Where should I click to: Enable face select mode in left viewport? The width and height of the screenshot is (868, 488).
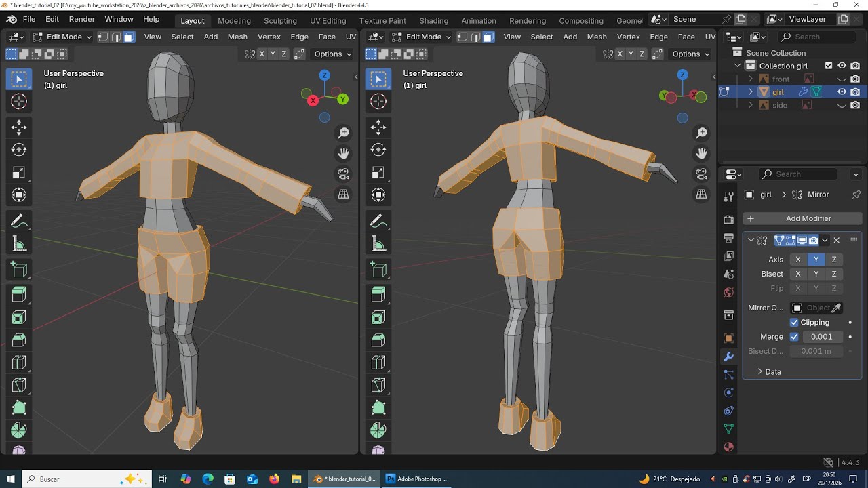pos(129,37)
